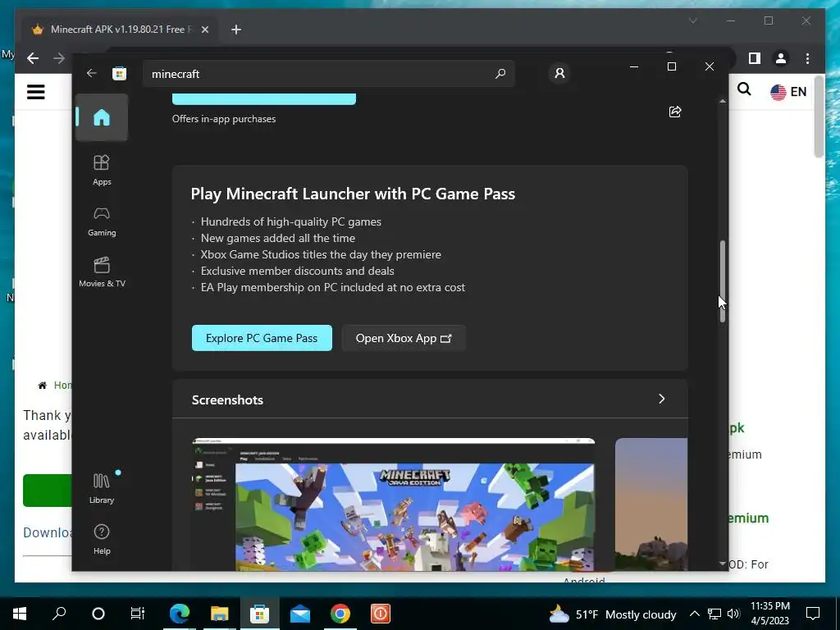840x630 pixels.
Task: Go to Microsoft Store Home in sidebar
Action: [101, 117]
